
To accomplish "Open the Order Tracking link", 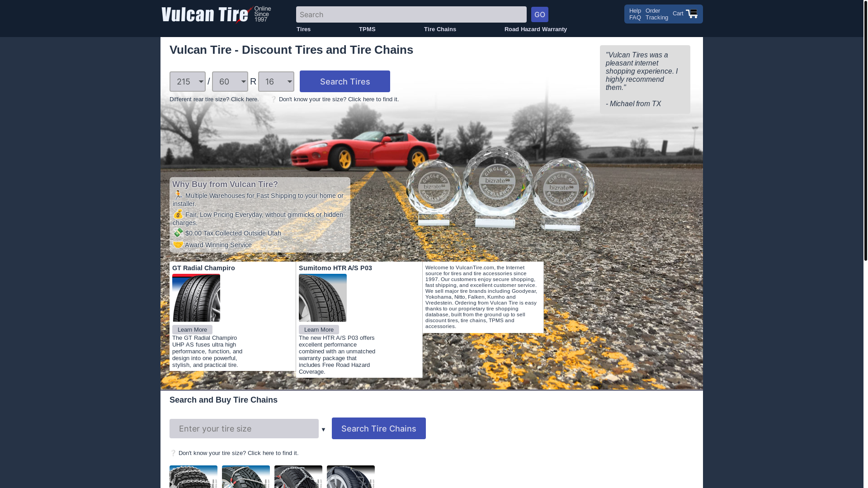I will pos(657,14).
